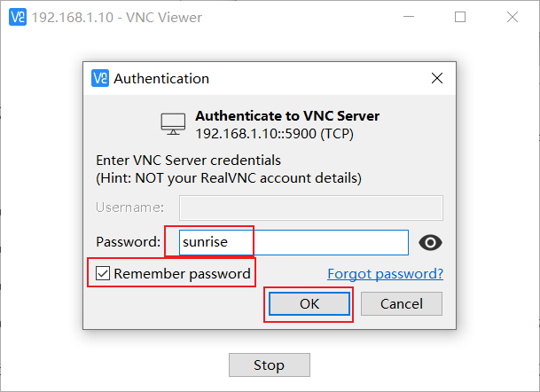Image resolution: width=540 pixels, height=392 pixels.
Task: Confirm credentials with the OK button
Action: coord(309,304)
